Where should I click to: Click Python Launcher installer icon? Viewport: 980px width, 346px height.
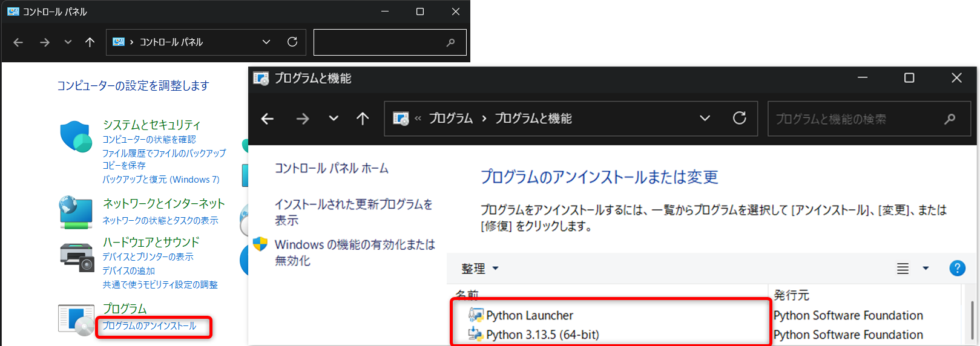476,315
